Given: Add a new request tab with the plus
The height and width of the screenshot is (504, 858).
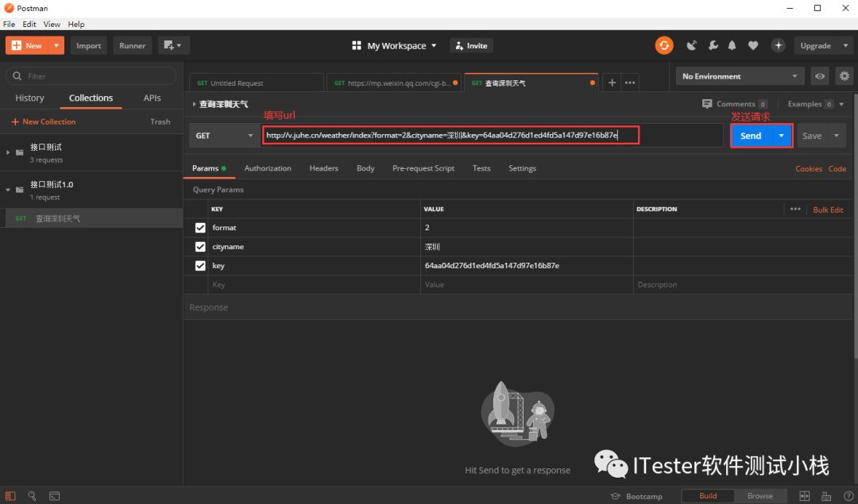Looking at the screenshot, I should tap(612, 83).
